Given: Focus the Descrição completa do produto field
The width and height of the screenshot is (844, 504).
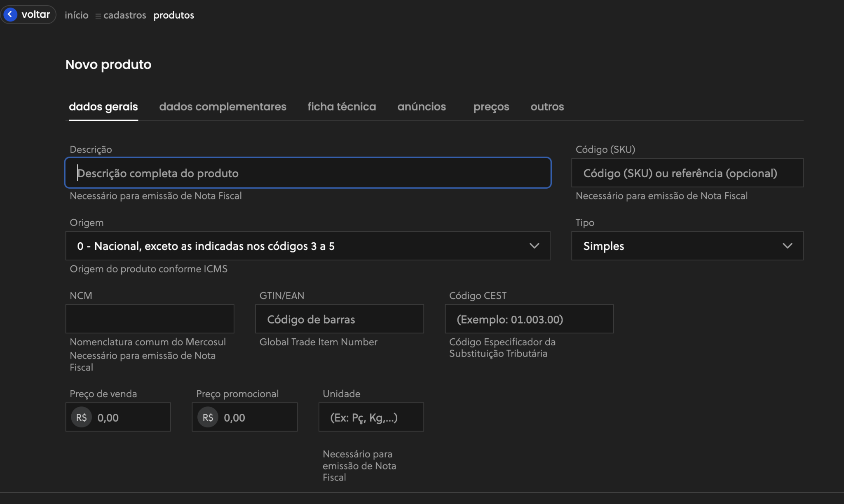Looking at the screenshot, I should point(307,173).
